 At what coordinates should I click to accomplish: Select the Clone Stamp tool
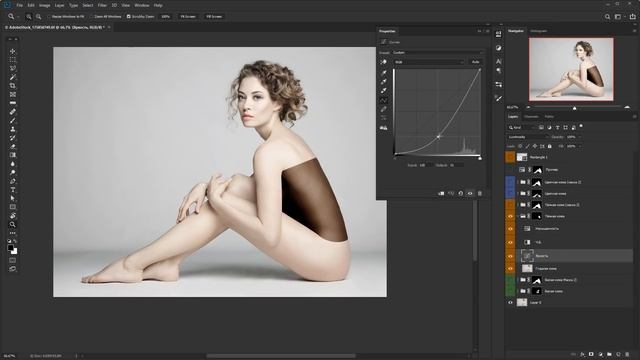click(13, 129)
